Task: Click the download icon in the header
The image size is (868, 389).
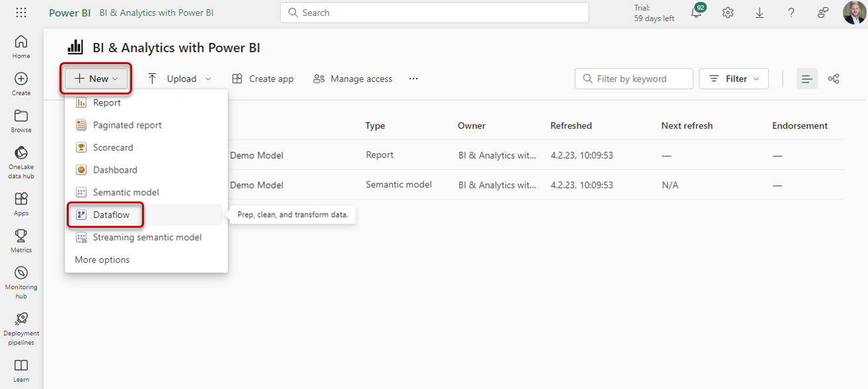Action: point(759,13)
